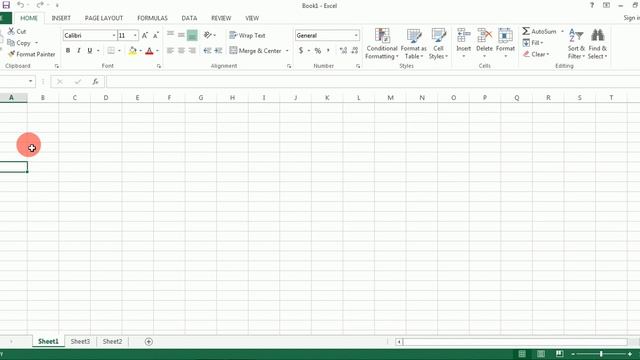This screenshot has height=360, width=640.
Task: Apply Comma Style format
Action: pos(328,51)
